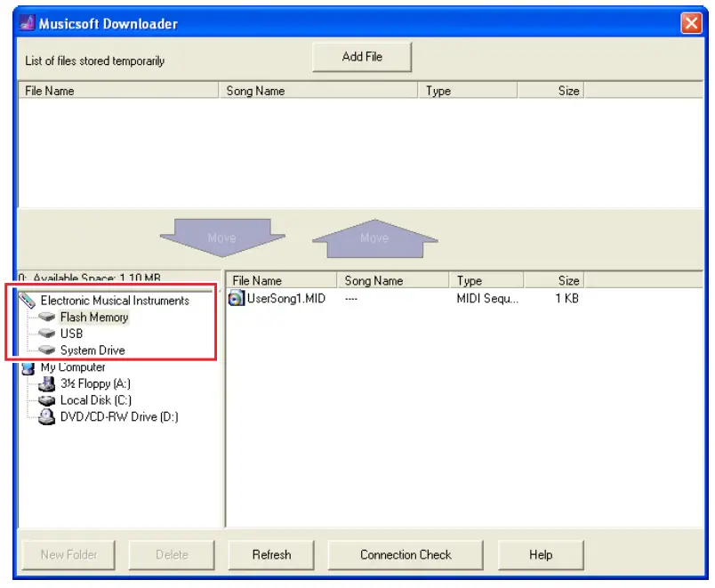Click the Flash Memory drive icon
The image size is (715, 588).
click(47, 318)
